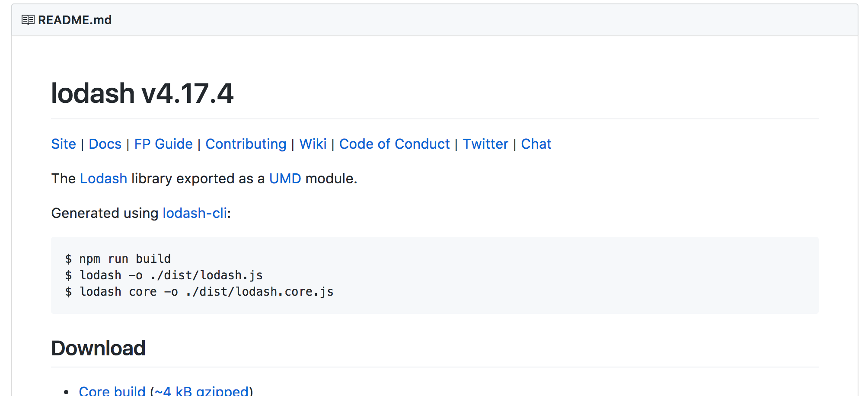Open the Chat link
Viewport: 868px width, 396px height.
click(x=536, y=144)
